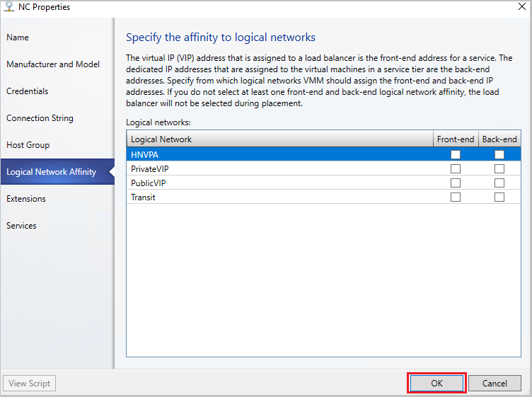
Task: Toggle Front-end checkbox for PublicVIP
Action: click(456, 183)
